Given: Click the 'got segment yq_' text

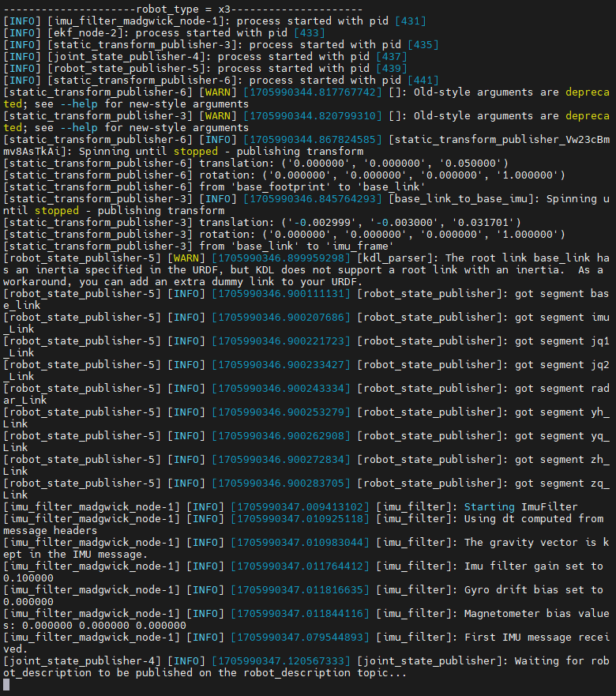Looking at the screenshot, I should click(562, 436).
